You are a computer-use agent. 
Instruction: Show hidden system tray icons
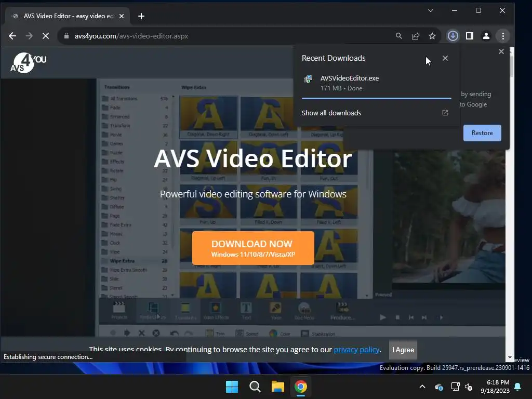(x=422, y=387)
